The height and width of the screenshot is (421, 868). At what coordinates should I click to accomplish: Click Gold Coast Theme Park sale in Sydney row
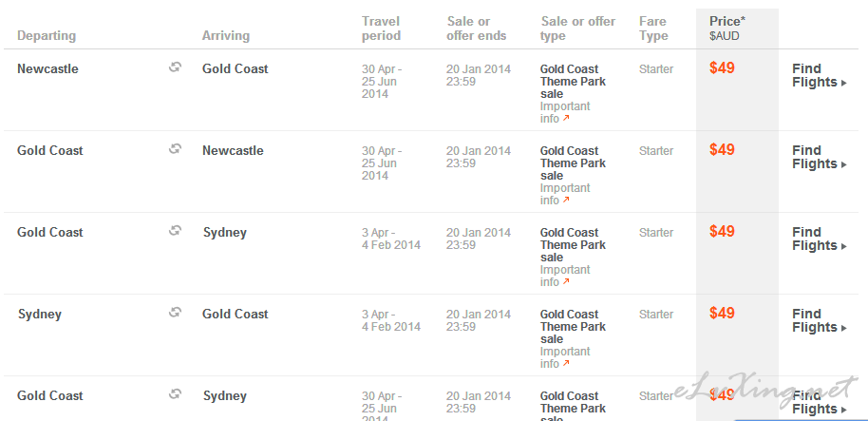pos(573,327)
